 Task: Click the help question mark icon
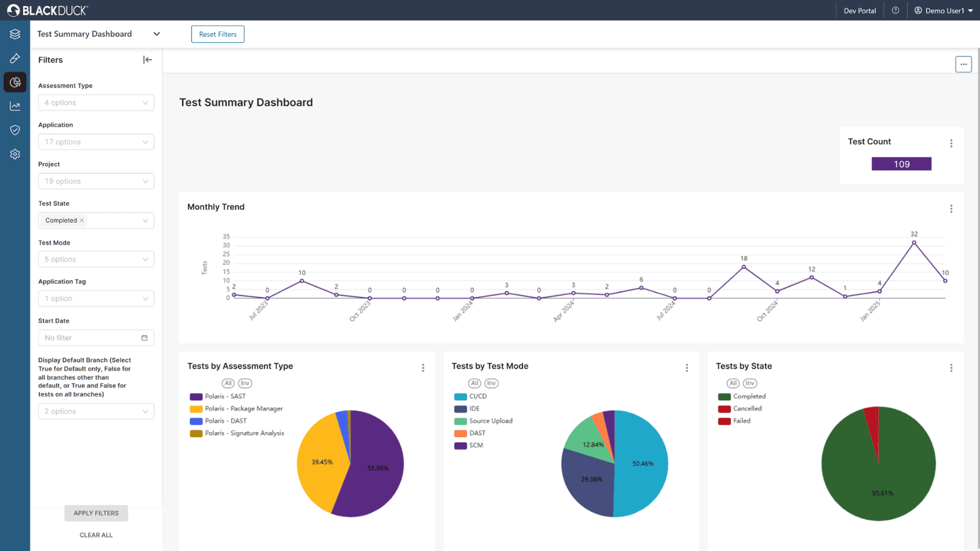(x=895, y=10)
